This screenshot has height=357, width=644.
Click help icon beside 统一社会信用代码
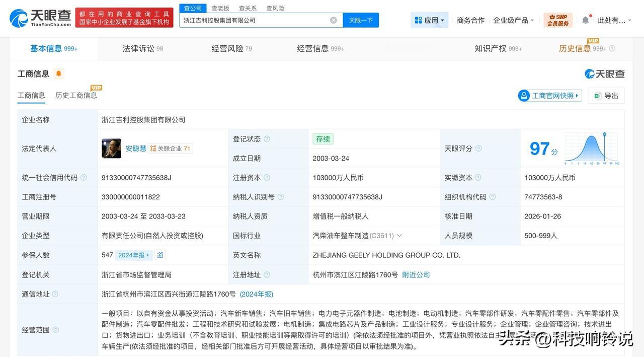click(x=84, y=178)
